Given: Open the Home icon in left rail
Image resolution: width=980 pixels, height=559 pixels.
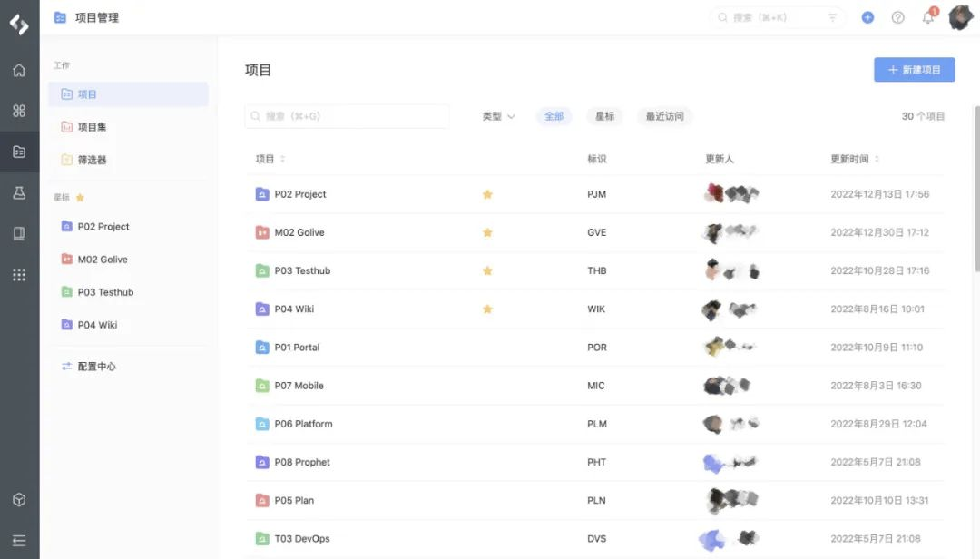Looking at the screenshot, I should pyautogui.click(x=19, y=70).
